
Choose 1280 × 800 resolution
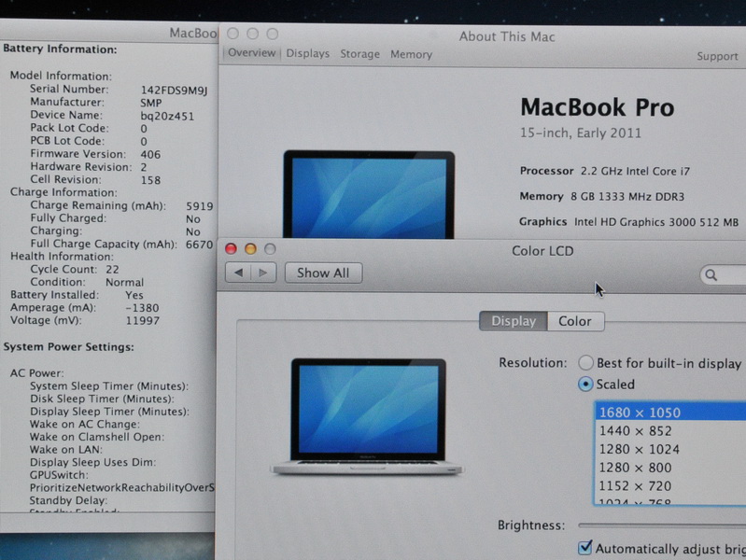click(x=670, y=468)
